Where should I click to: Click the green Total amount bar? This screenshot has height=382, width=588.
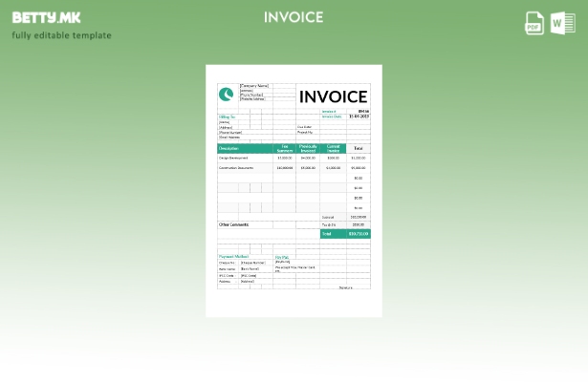coord(345,234)
